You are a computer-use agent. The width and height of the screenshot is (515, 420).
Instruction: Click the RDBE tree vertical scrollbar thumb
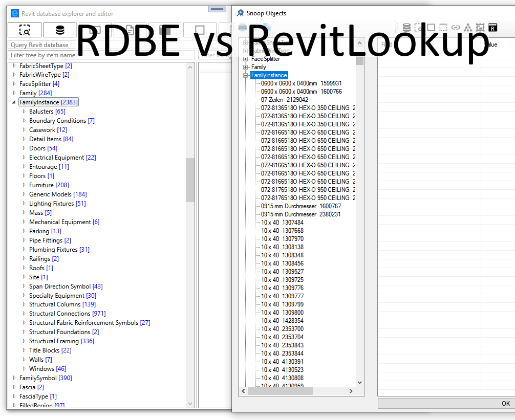(x=190, y=180)
